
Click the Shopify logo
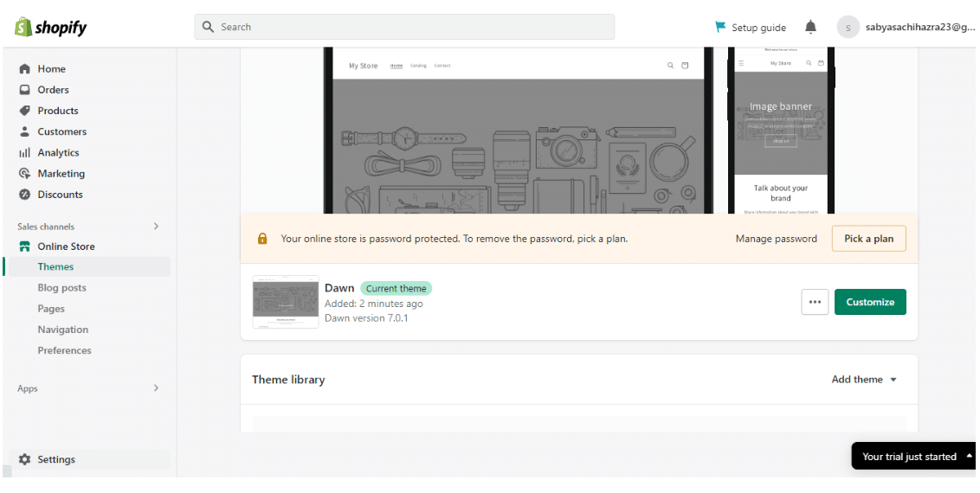click(50, 28)
